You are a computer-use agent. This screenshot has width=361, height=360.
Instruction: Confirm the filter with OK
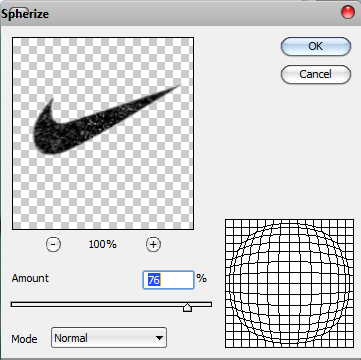tap(316, 46)
